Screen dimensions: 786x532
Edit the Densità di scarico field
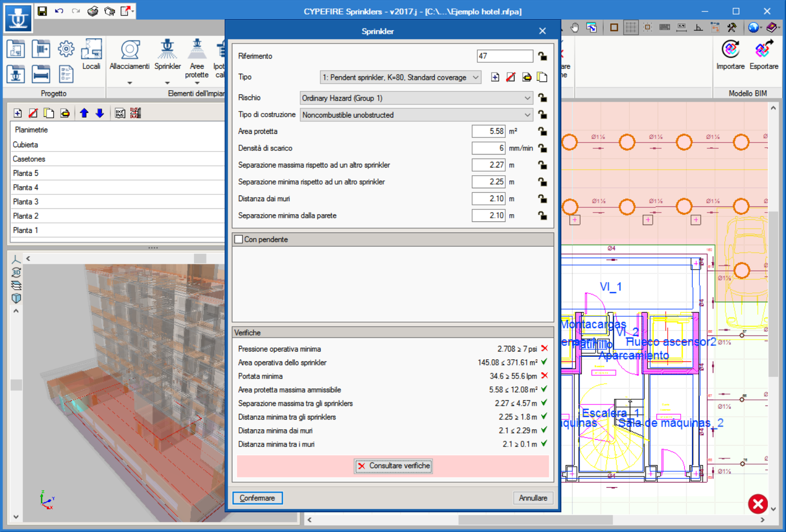tap(488, 148)
